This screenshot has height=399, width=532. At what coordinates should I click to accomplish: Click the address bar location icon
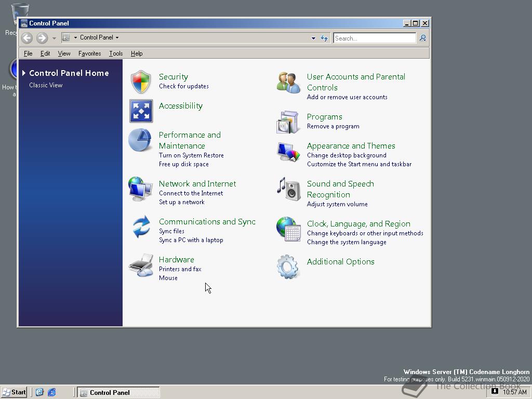point(66,37)
